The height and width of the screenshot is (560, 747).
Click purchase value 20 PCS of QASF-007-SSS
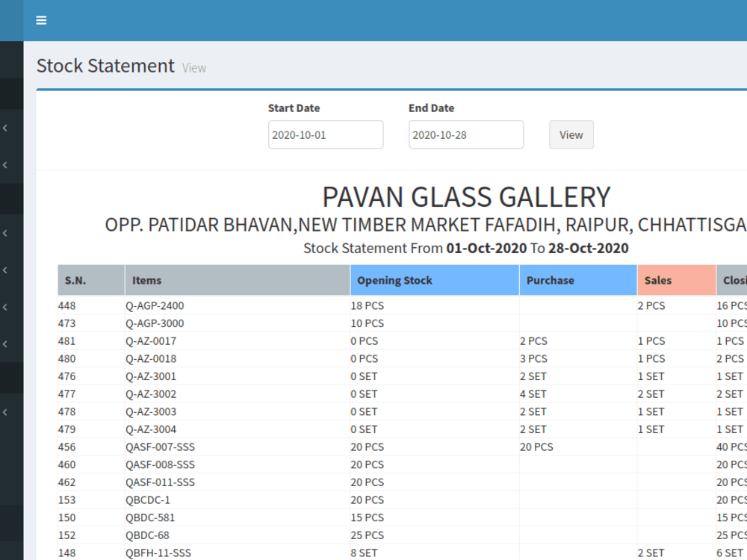coord(536,447)
